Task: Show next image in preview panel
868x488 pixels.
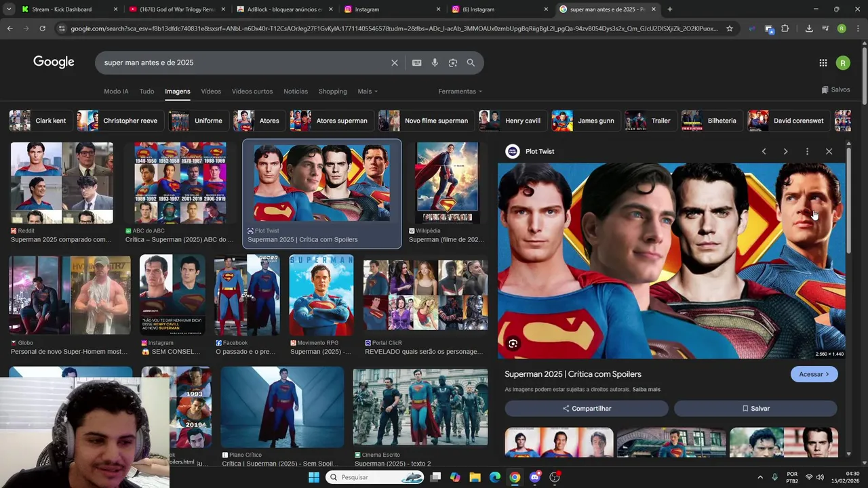Action: [x=785, y=151]
